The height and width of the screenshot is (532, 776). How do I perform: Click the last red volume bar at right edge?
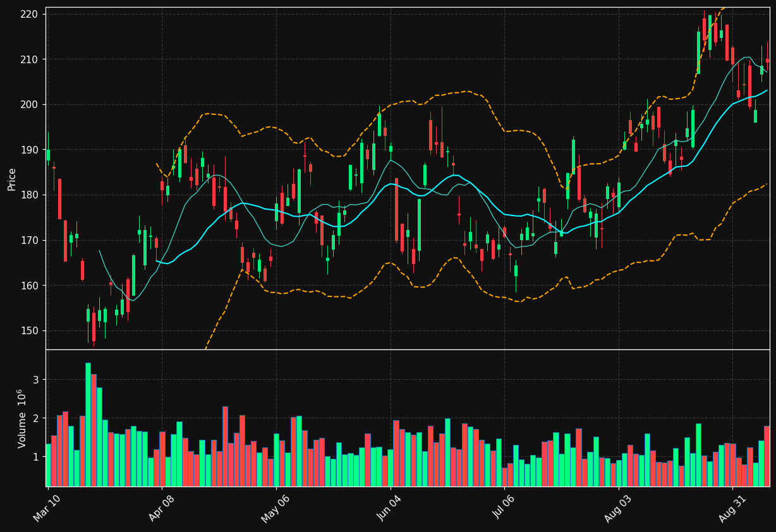click(767, 456)
